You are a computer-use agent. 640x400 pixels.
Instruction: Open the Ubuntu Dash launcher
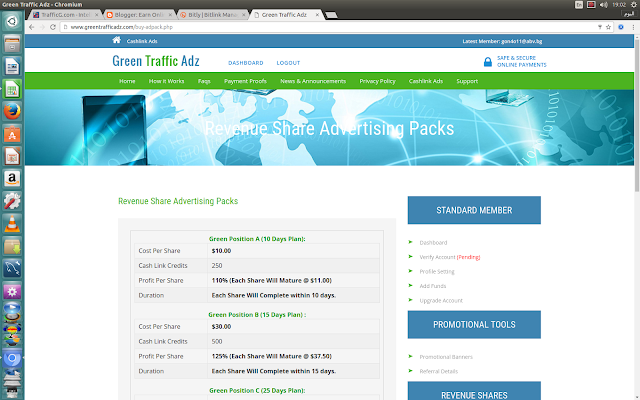click(12, 21)
